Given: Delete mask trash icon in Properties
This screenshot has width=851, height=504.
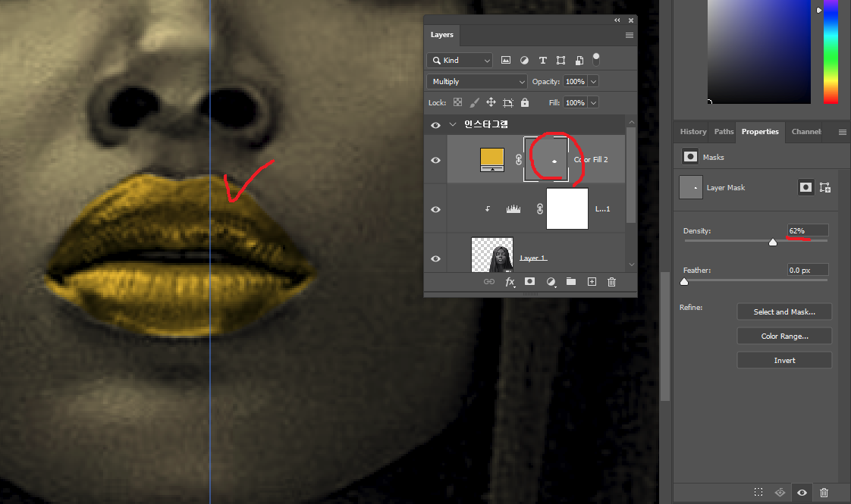Looking at the screenshot, I should tap(824, 493).
